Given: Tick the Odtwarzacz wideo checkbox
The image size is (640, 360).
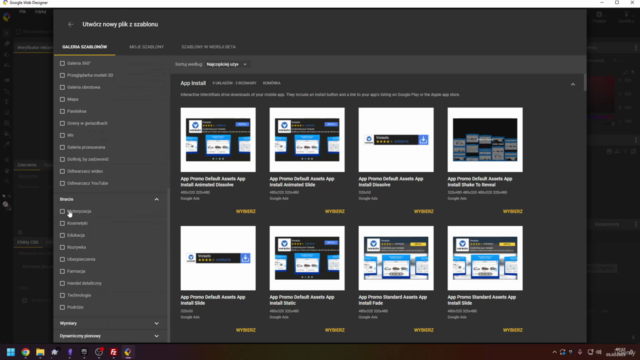Looking at the screenshot, I should (x=62, y=171).
